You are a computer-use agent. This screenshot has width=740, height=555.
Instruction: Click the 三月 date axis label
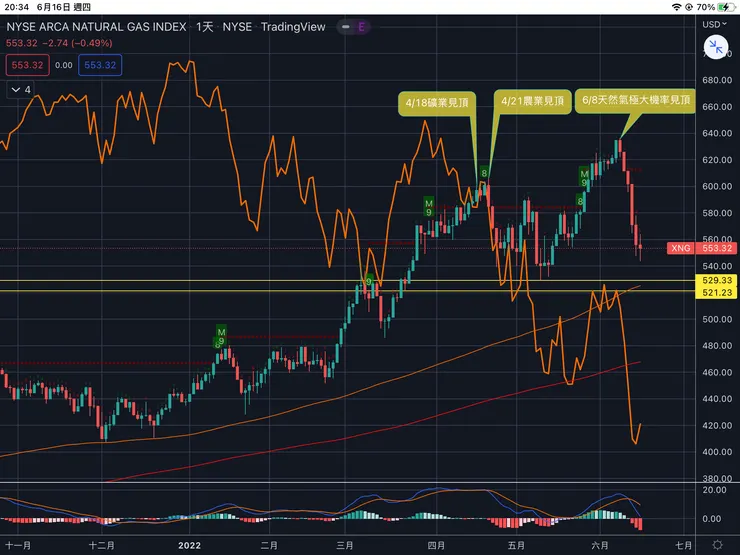pyautogui.click(x=345, y=546)
